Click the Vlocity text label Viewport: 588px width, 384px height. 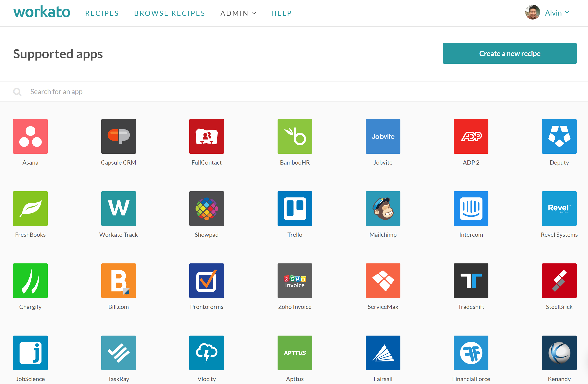pos(207,379)
